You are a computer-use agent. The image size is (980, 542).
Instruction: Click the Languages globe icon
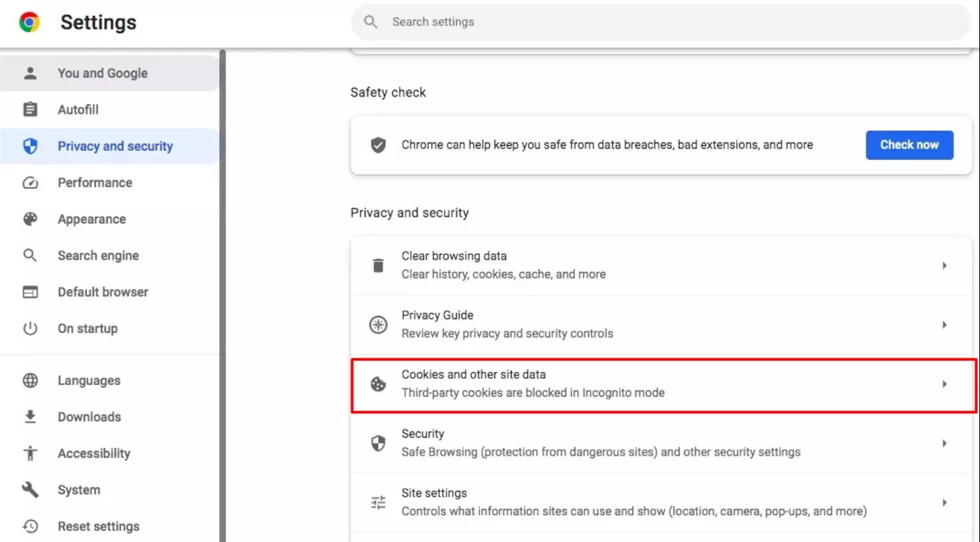click(30, 381)
